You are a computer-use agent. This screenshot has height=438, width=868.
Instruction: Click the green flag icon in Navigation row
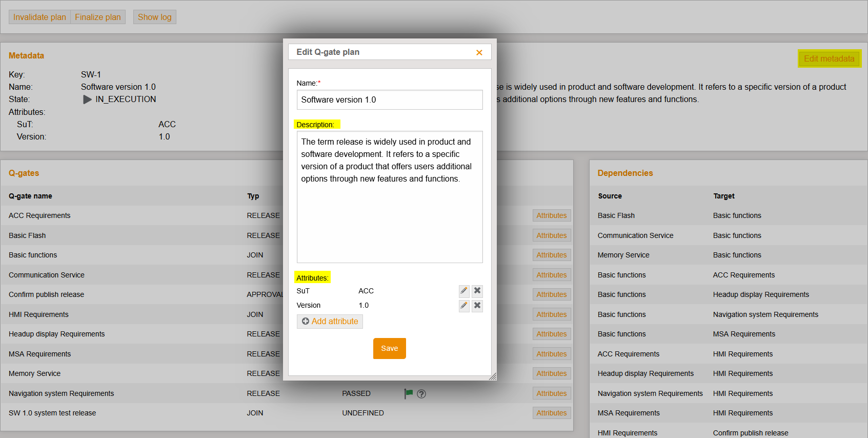click(x=408, y=393)
